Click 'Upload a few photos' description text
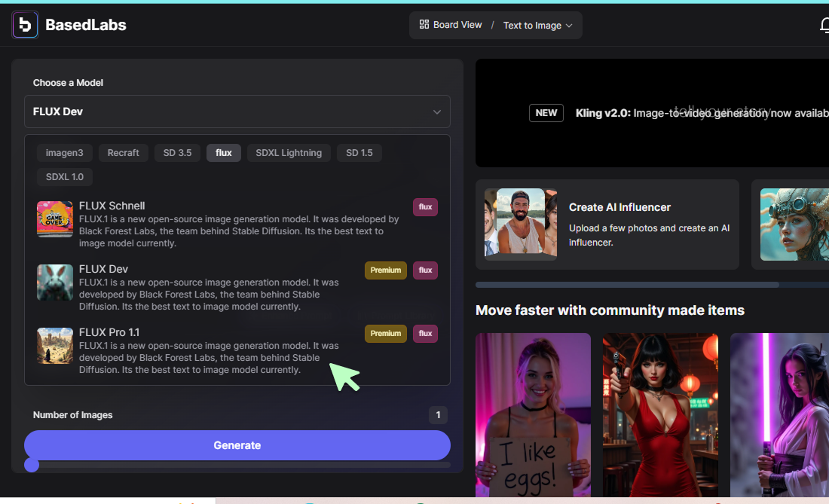Screen dimensions: 829x504 649,235
